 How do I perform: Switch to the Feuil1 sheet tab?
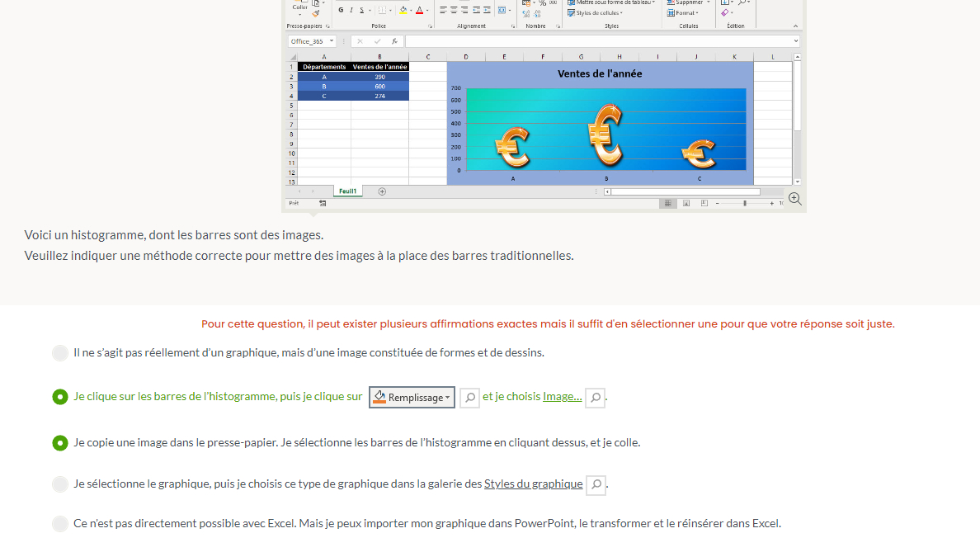coord(348,191)
